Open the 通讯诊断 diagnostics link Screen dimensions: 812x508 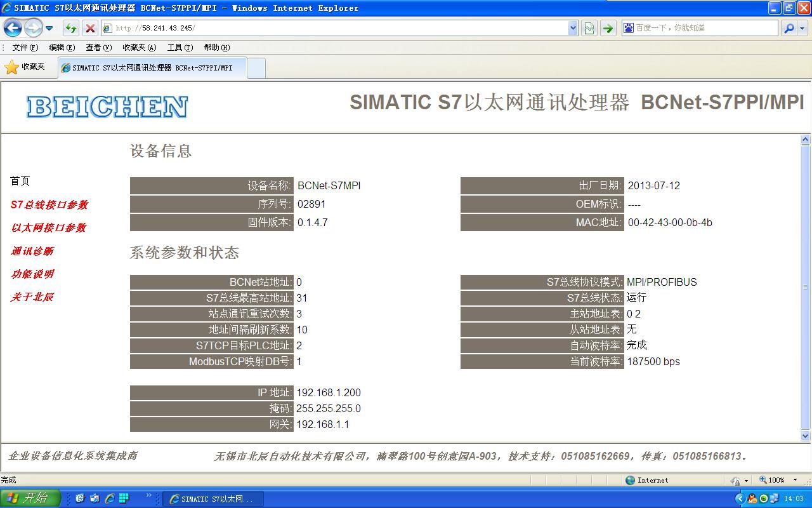pyautogui.click(x=32, y=251)
